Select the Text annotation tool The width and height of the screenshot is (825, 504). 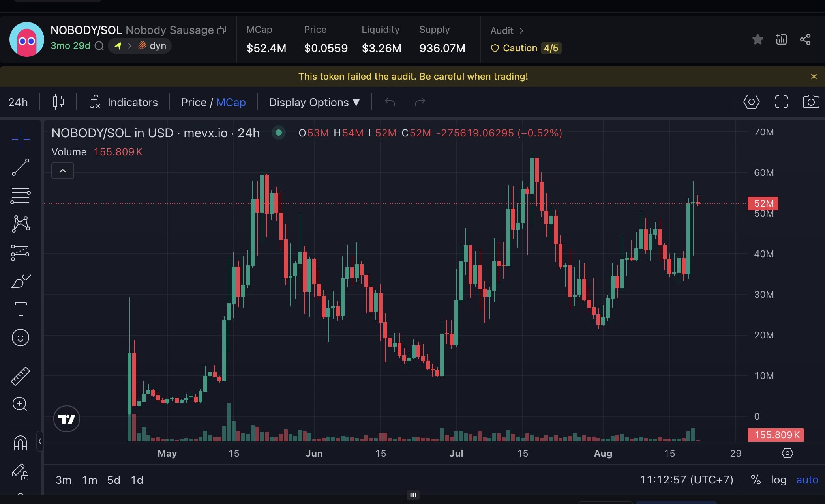coord(21,309)
